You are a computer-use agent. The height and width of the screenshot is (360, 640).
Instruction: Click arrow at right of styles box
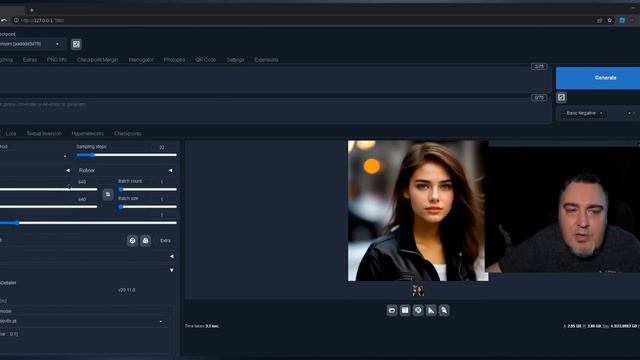629,113
